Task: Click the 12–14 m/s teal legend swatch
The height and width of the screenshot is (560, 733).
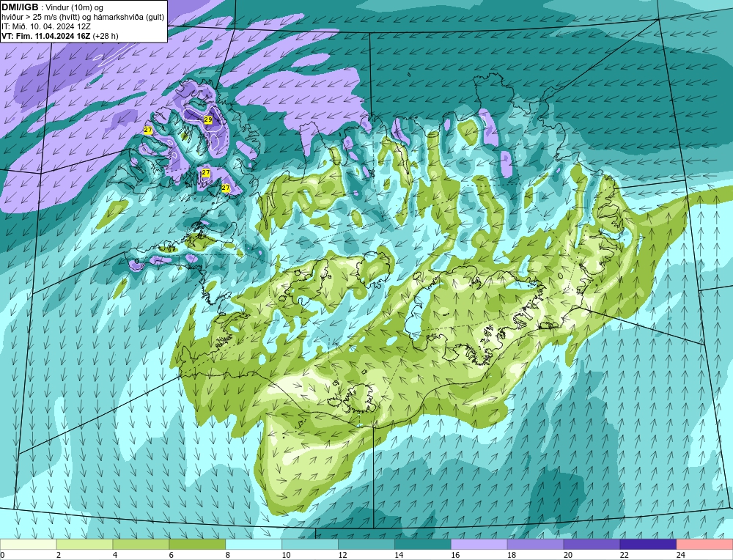Action: pyautogui.click(x=366, y=545)
